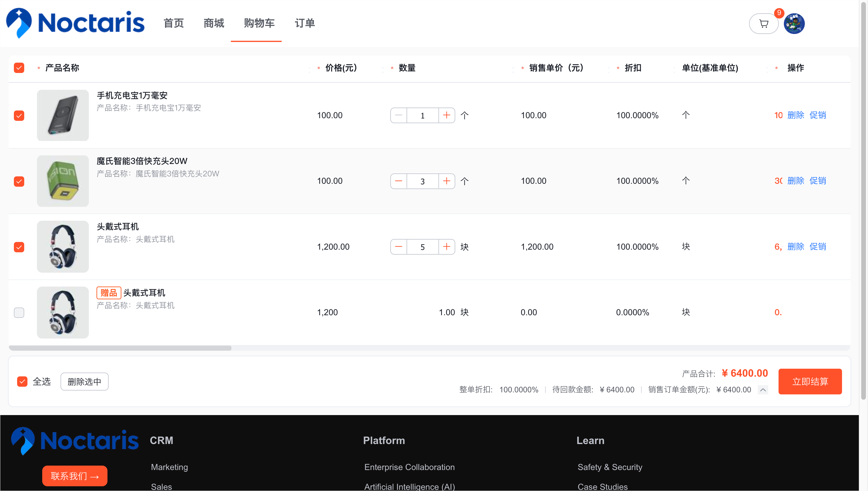The image size is (868, 491).
Task: Open the 订单 tab
Action: (x=305, y=23)
